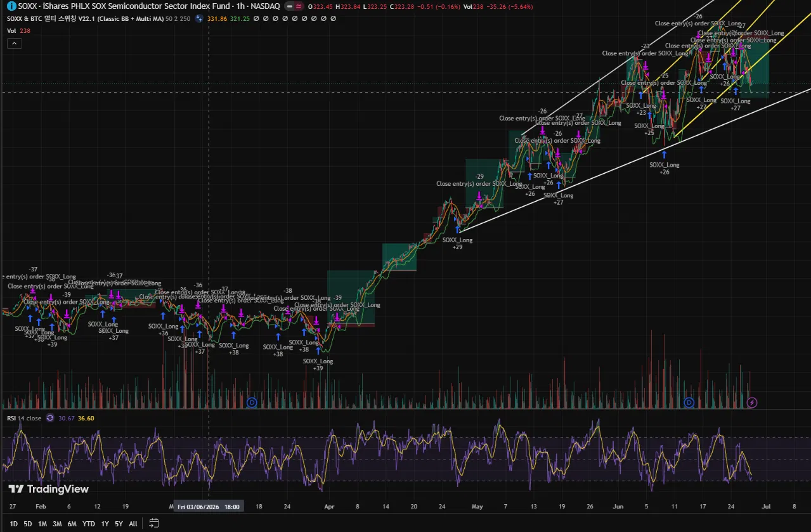The width and height of the screenshot is (811, 532).
Task: Click the approximate-equals icon in the symbol status pill
Action: (x=298, y=6)
